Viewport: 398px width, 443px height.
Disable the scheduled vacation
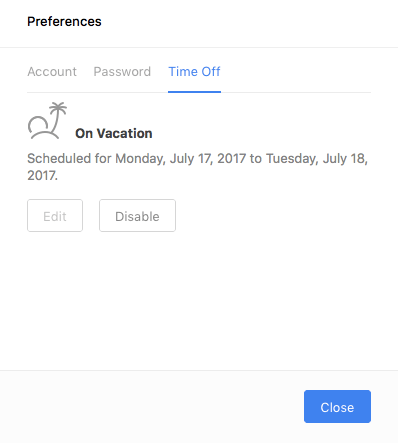click(137, 216)
